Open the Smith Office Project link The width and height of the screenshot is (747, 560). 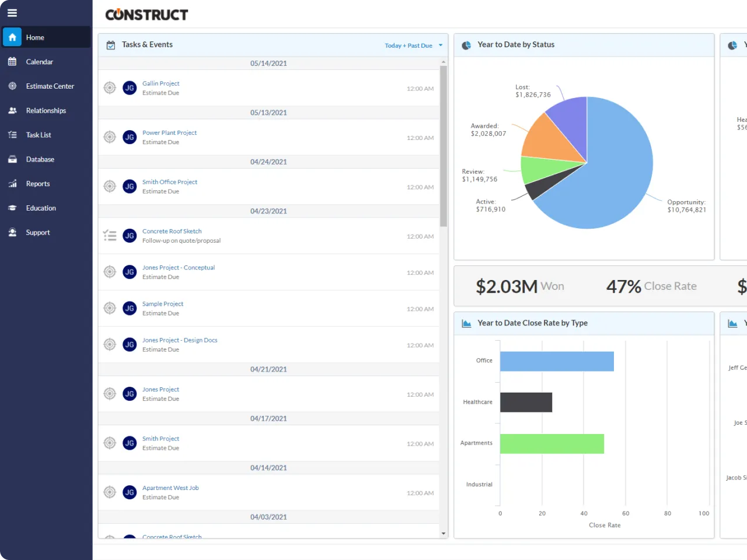coord(170,182)
